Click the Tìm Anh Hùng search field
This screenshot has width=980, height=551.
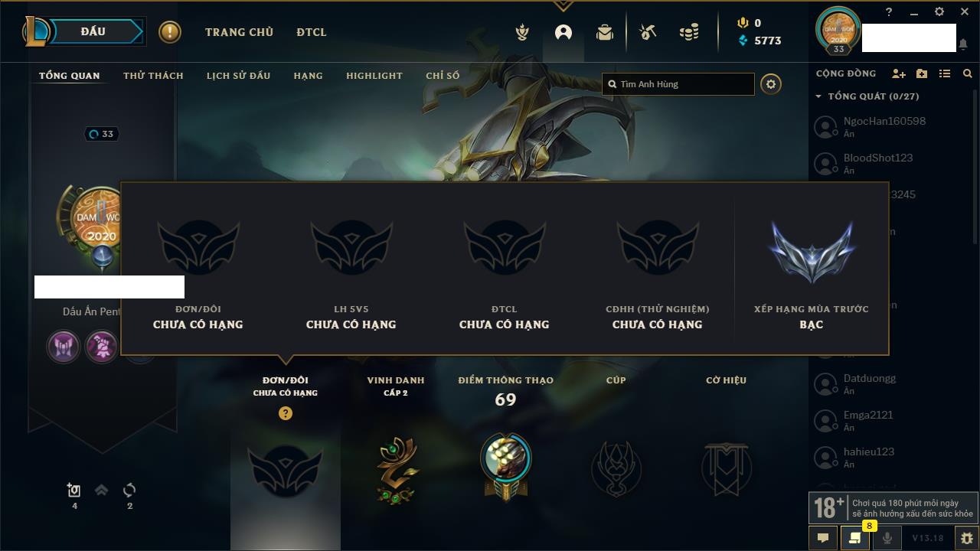point(678,84)
